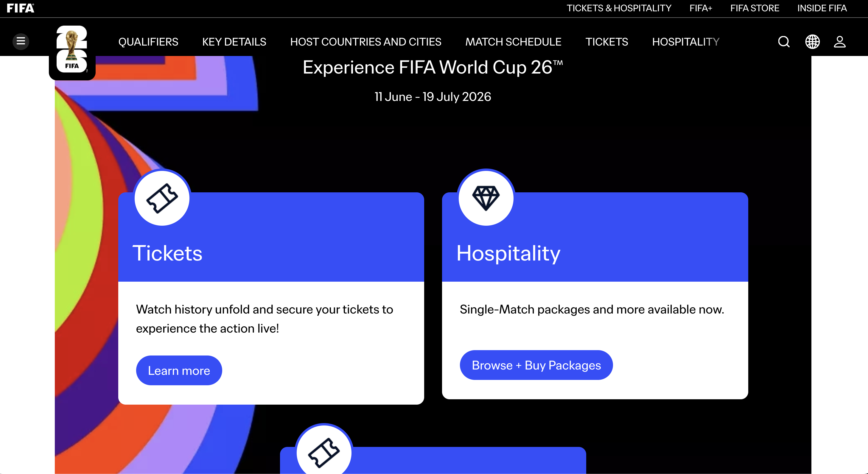Visit the FIFA STORE link
This screenshot has height=474, width=868.
pos(755,8)
